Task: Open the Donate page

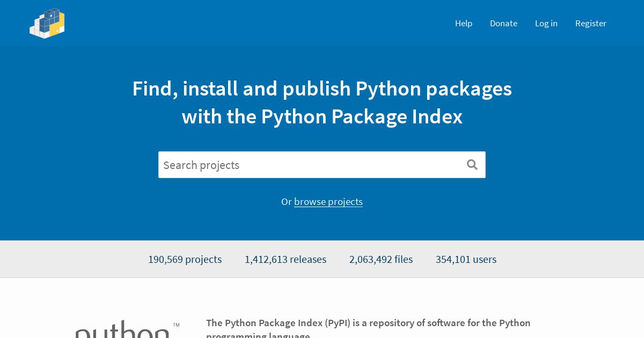Action: (503, 23)
